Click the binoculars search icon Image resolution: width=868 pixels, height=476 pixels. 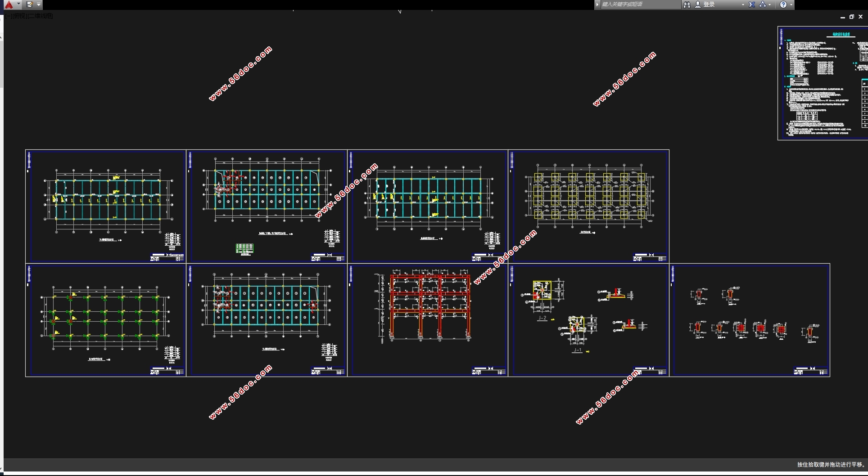687,4
